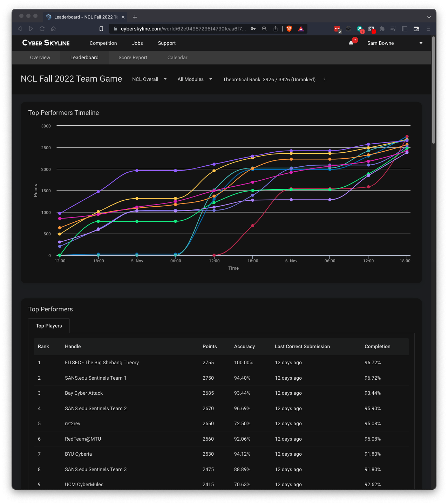Expand the NCL Overall dropdown

149,79
